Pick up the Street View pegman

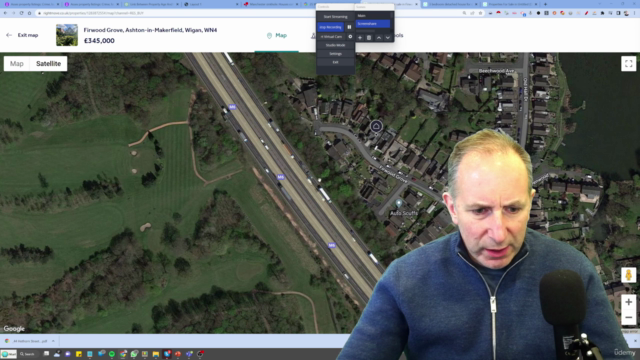point(629,275)
